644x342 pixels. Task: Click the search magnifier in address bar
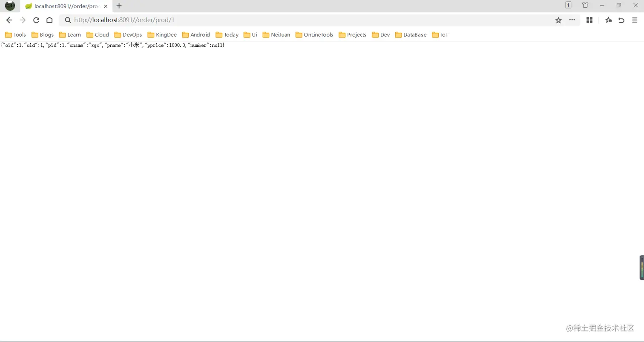68,20
